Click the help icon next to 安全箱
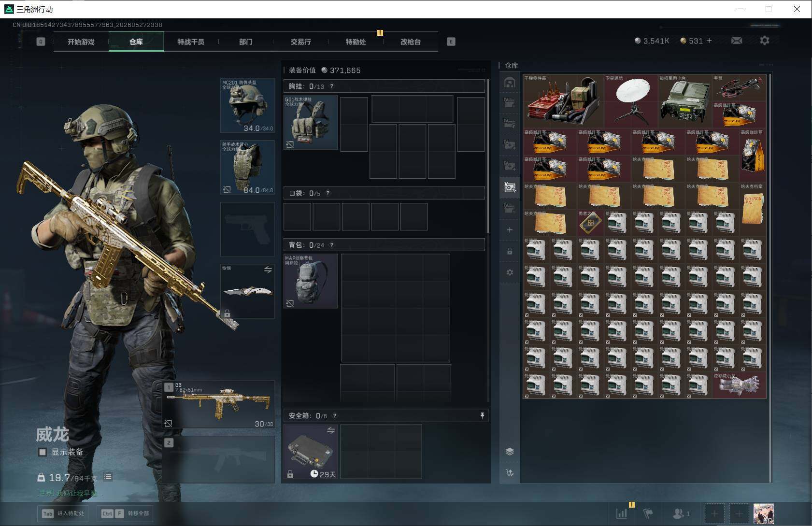 coord(334,416)
